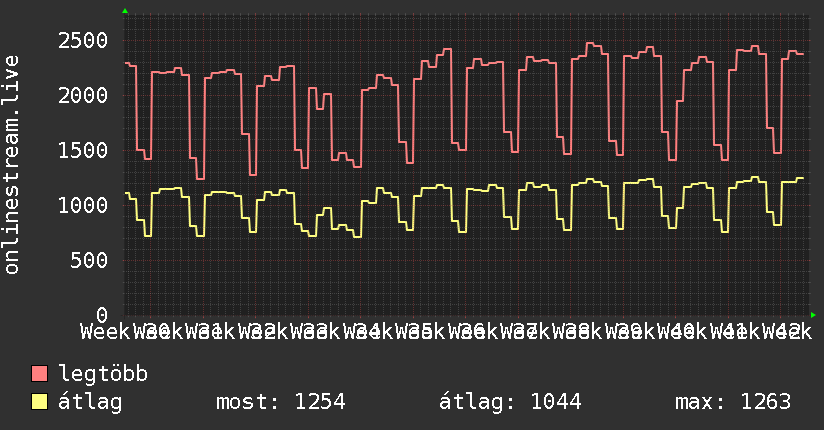Click the green arrow ending the x-axis
Viewport: 824px width, 430px height.
pyautogui.click(x=813, y=315)
